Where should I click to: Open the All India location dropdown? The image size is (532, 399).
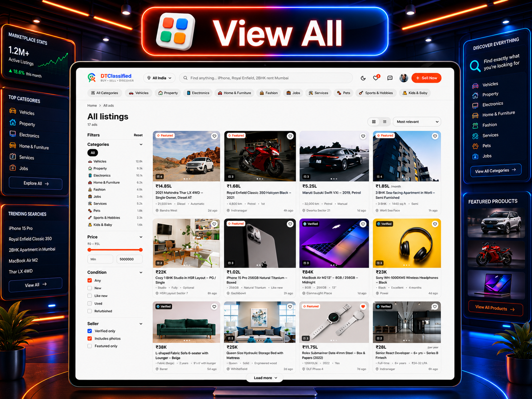159,78
